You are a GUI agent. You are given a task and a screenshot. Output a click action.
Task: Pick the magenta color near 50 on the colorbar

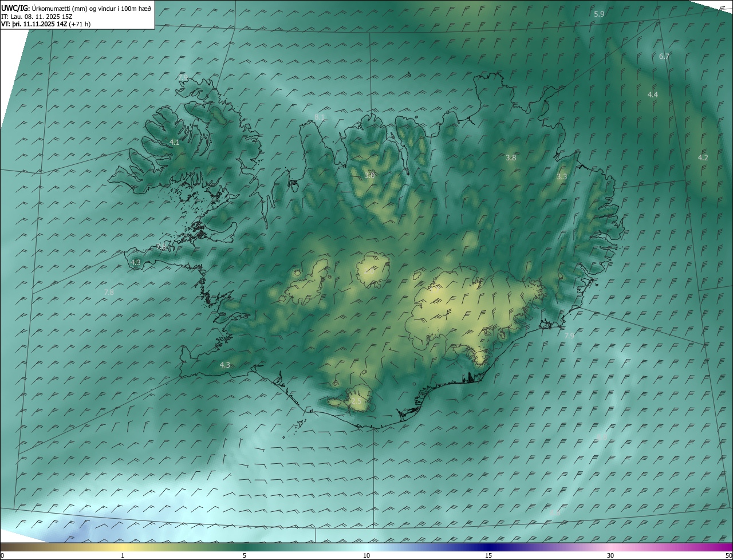tap(727, 547)
